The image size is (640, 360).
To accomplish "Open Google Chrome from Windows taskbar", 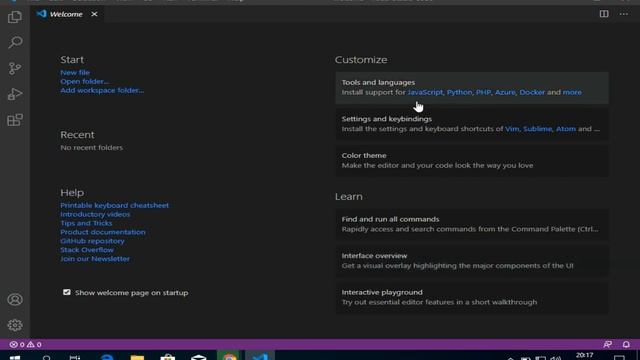I will click(229, 356).
